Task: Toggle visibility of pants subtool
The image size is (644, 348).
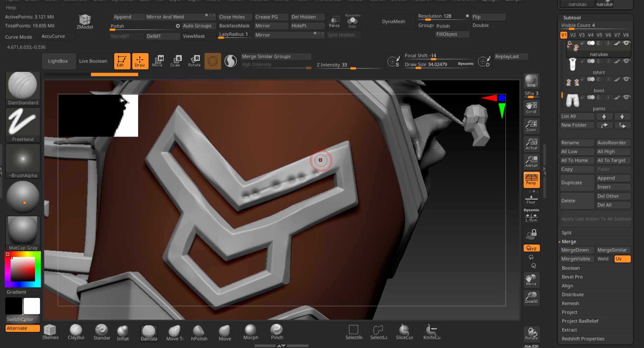Action: click(626, 97)
